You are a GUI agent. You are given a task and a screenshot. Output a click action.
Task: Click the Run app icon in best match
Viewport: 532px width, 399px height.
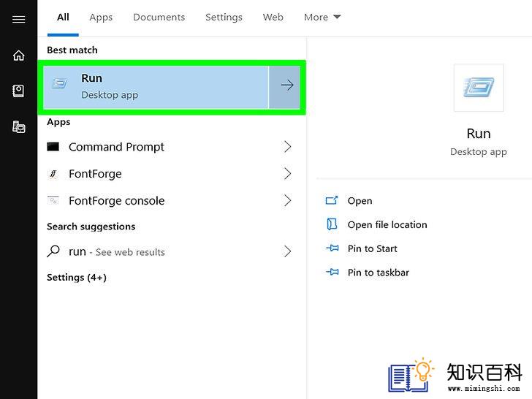[59, 83]
